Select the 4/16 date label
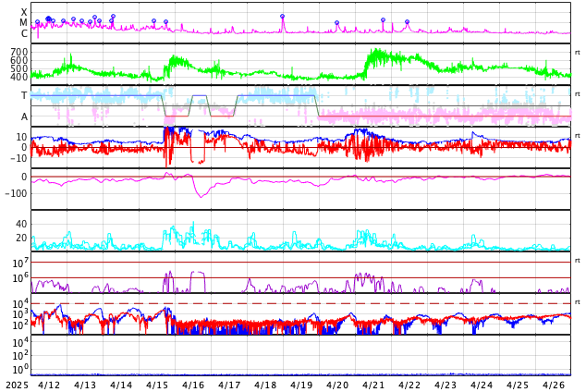586x392 pixels. (x=193, y=386)
